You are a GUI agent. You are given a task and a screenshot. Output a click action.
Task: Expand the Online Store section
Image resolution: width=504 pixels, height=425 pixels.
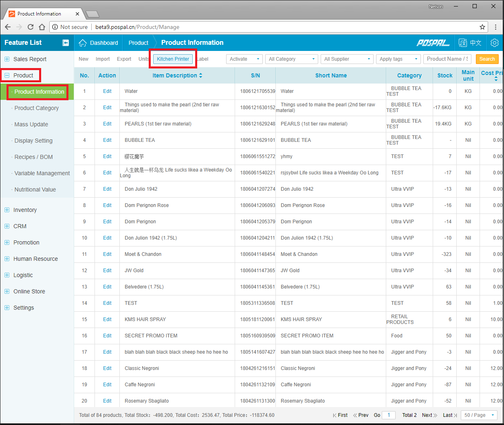point(7,291)
